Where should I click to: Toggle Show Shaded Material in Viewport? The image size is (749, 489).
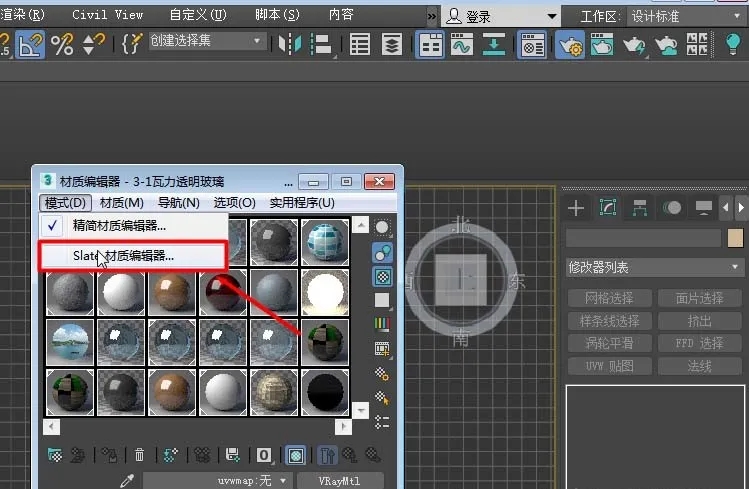coord(296,455)
